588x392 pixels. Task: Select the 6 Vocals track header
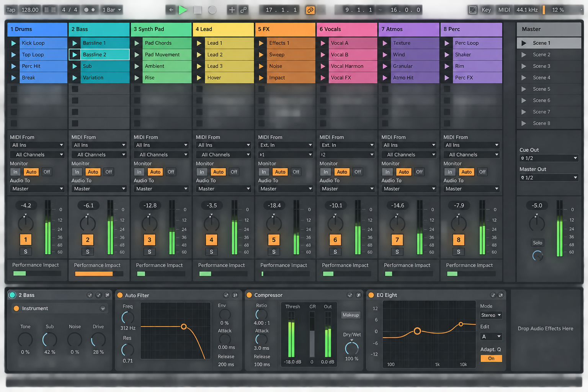pos(347,29)
